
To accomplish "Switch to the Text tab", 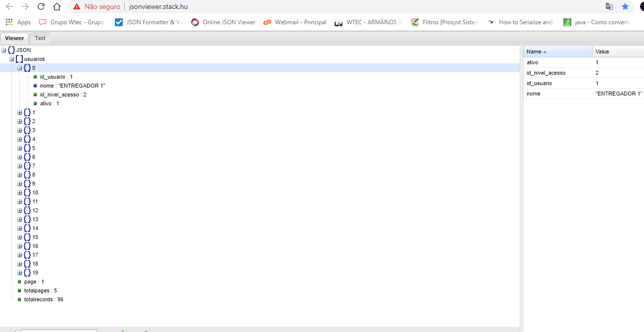I will (40, 38).
